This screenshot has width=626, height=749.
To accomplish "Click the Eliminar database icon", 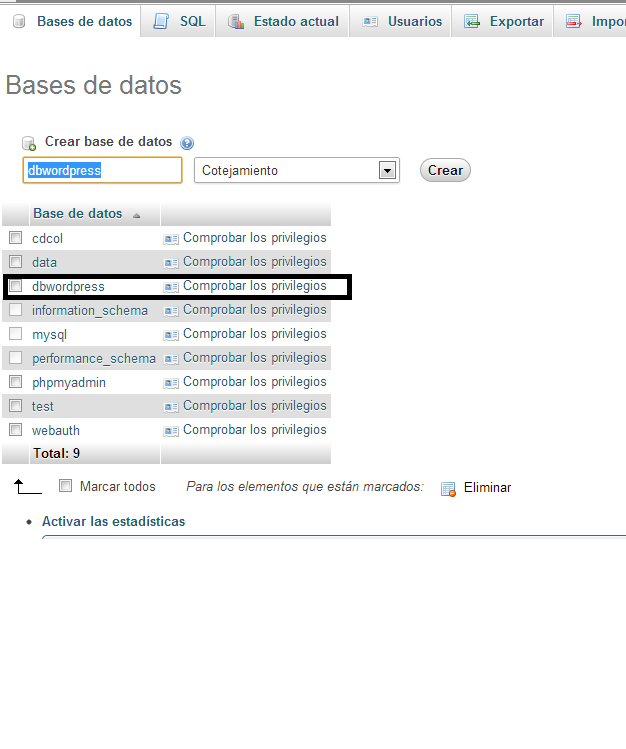I will click(x=448, y=489).
